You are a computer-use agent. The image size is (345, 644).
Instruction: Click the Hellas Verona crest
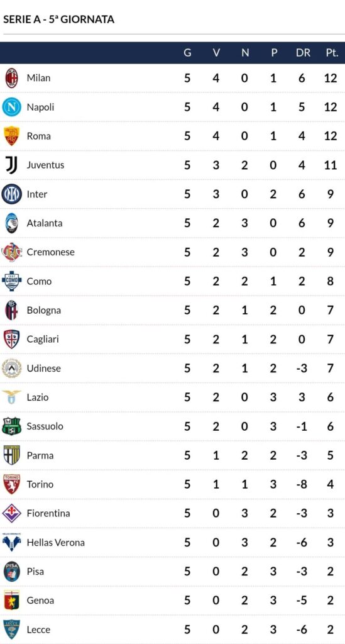[11, 542]
